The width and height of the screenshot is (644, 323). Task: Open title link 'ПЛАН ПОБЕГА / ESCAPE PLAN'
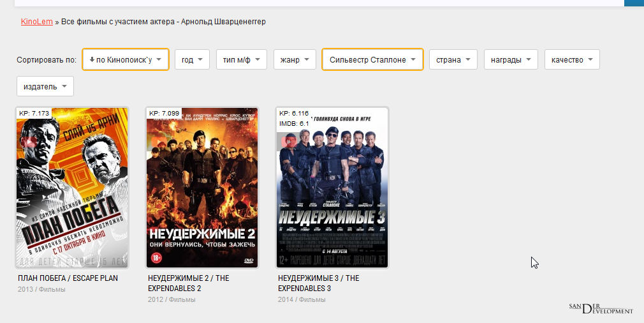click(x=68, y=278)
